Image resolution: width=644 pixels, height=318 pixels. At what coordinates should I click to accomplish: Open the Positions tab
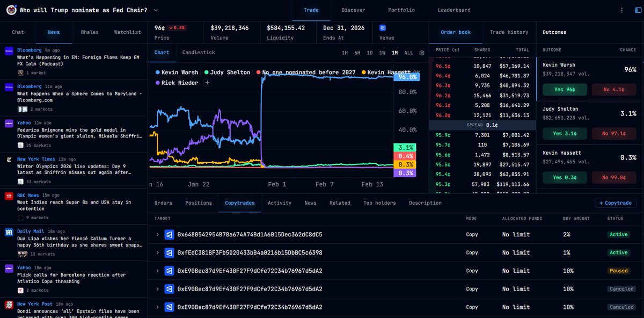(x=199, y=203)
